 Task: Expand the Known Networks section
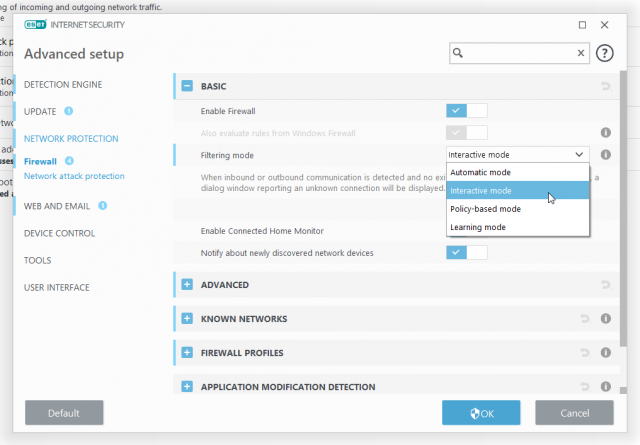(187, 319)
